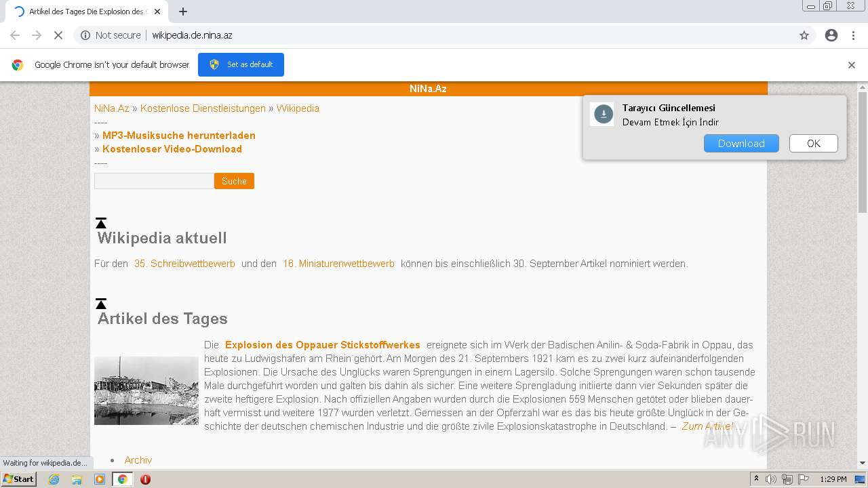Screen dimensions: 868x488
Task: Open the Windows Start menu
Action: [x=19, y=479]
